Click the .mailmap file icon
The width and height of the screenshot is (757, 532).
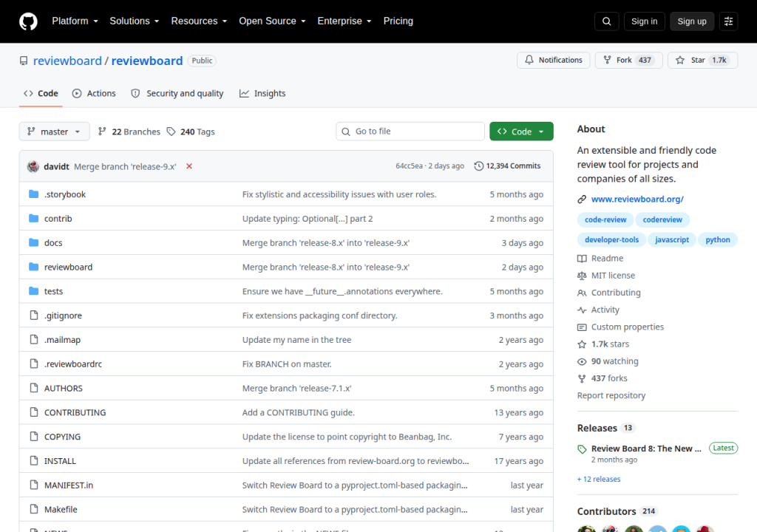(x=34, y=339)
